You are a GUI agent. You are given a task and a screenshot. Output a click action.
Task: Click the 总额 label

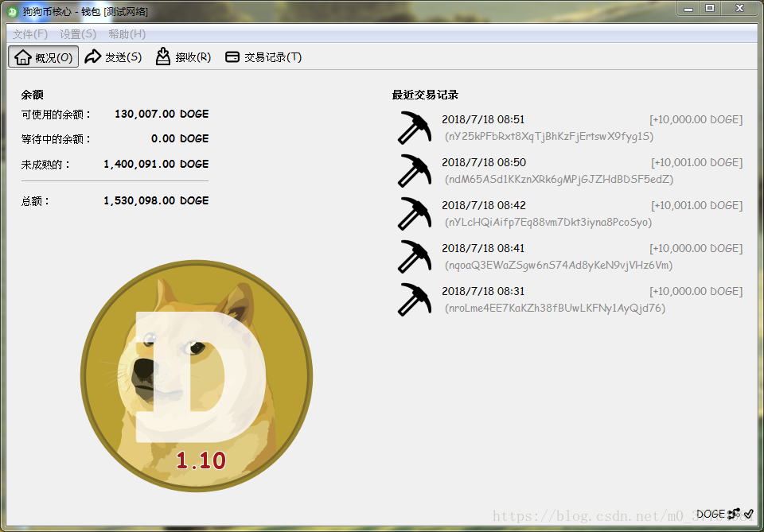click(x=35, y=201)
